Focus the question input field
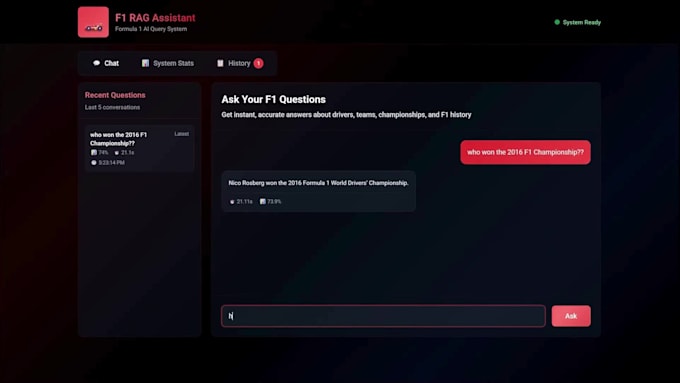Screen dimensions: 680x383 [383, 316]
